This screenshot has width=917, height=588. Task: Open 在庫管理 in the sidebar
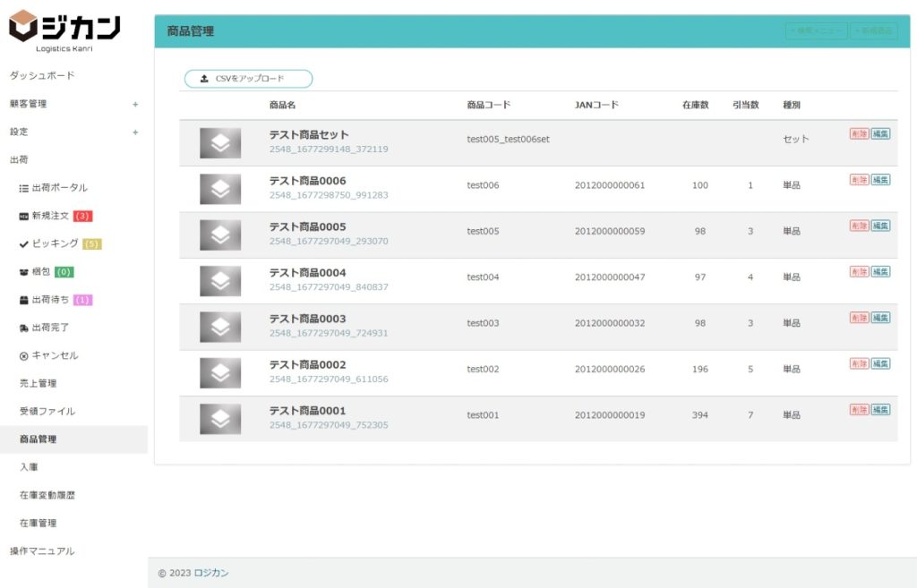pos(38,523)
